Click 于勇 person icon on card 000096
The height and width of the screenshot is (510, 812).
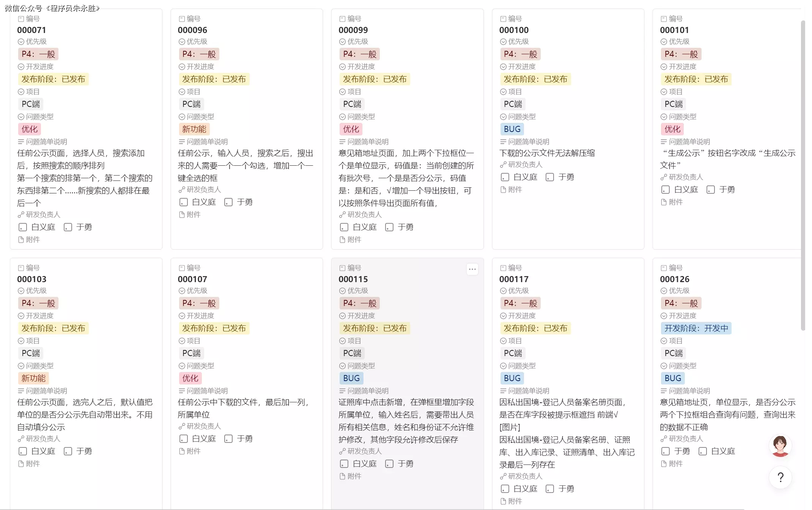228,202
